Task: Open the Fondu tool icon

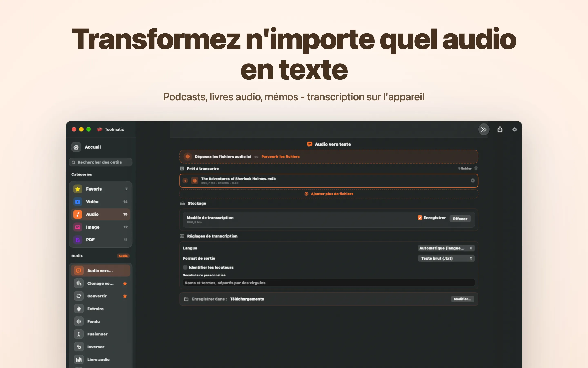Action: coord(79,321)
